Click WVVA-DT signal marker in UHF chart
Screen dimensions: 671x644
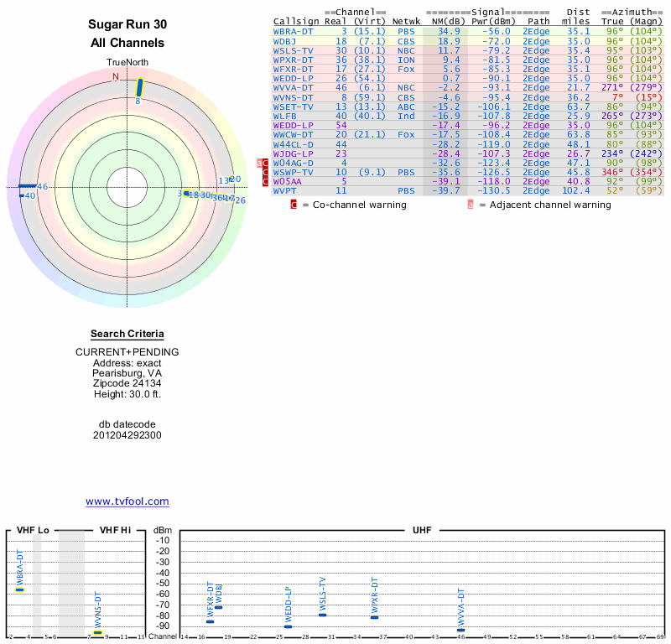coord(460,630)
